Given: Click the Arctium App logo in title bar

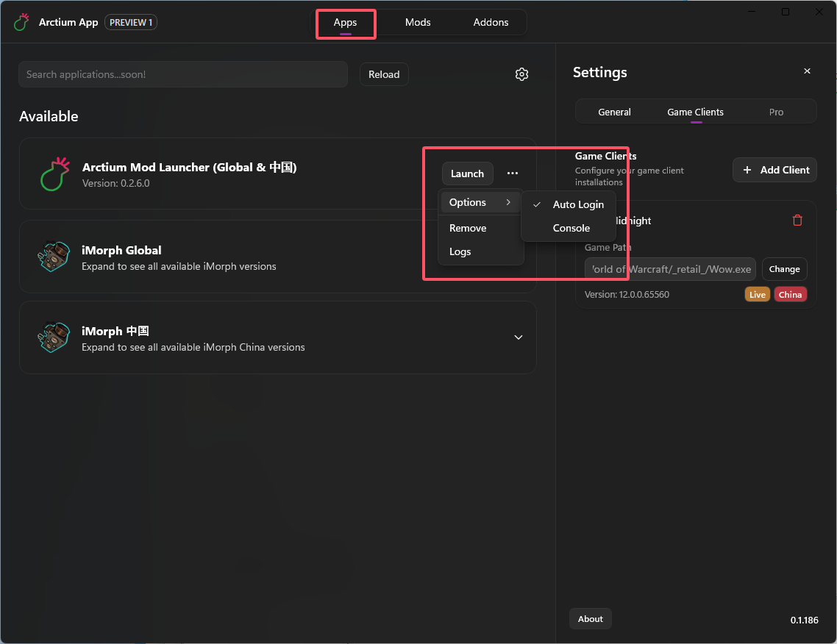Looking at the screenshot, I should pos(21,22).
